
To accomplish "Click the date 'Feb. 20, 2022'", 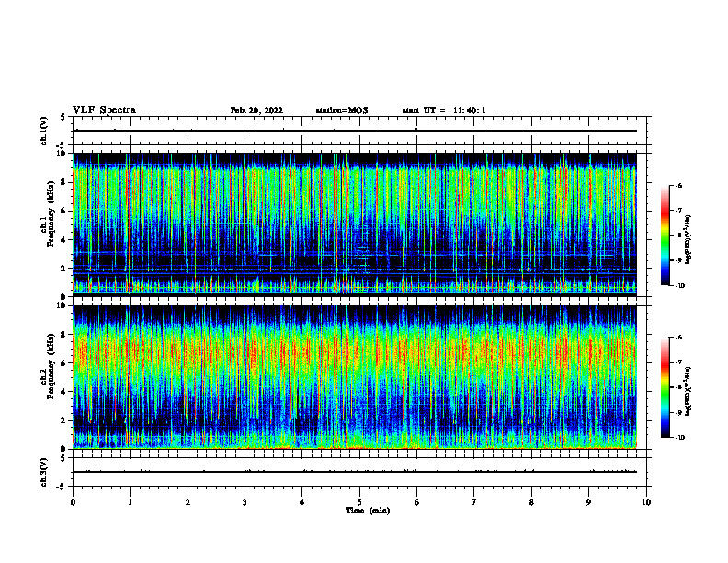I will tap(256, 110).
